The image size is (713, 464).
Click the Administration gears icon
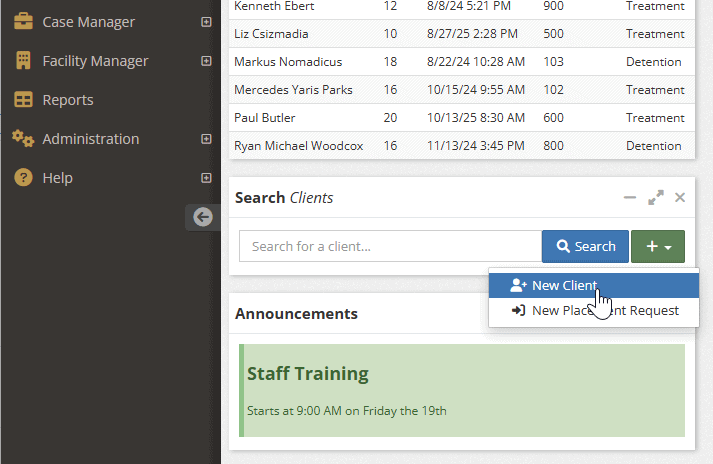pyautogui.click(x=23, y=139)
